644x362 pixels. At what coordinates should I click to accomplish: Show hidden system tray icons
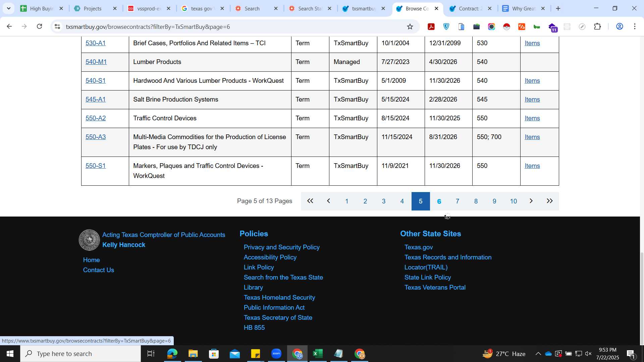click(538, 354)
